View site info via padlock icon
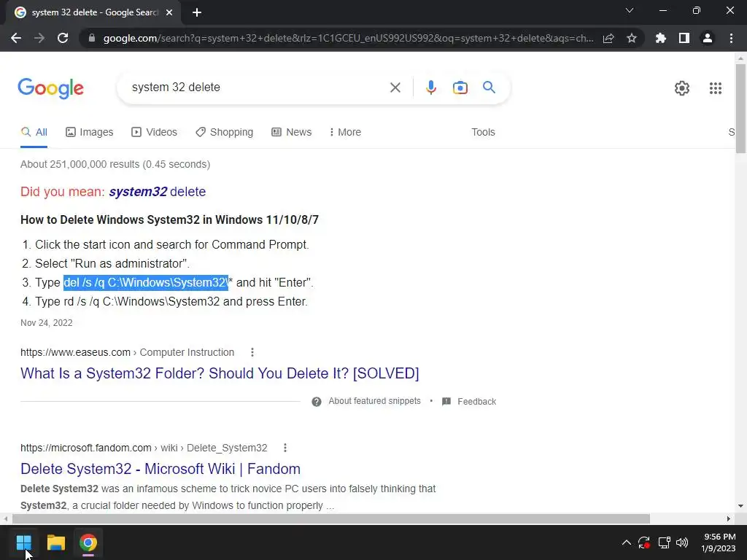 pos(92,38)
